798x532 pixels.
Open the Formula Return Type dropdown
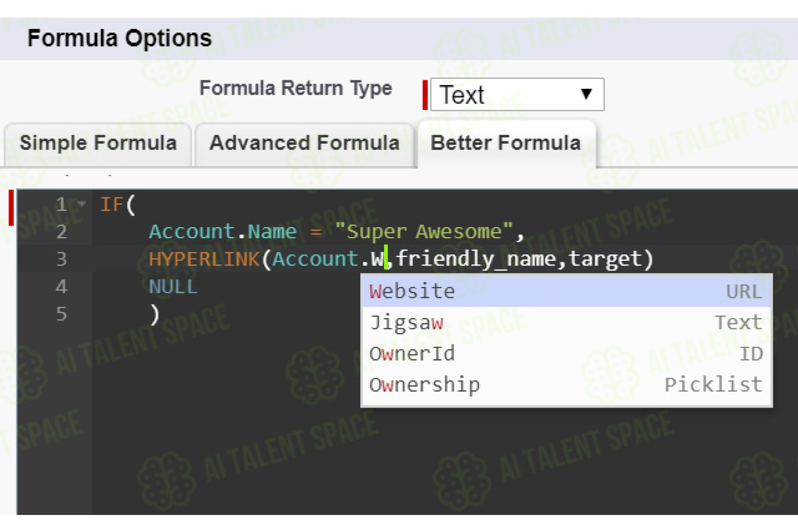[517, 95]
